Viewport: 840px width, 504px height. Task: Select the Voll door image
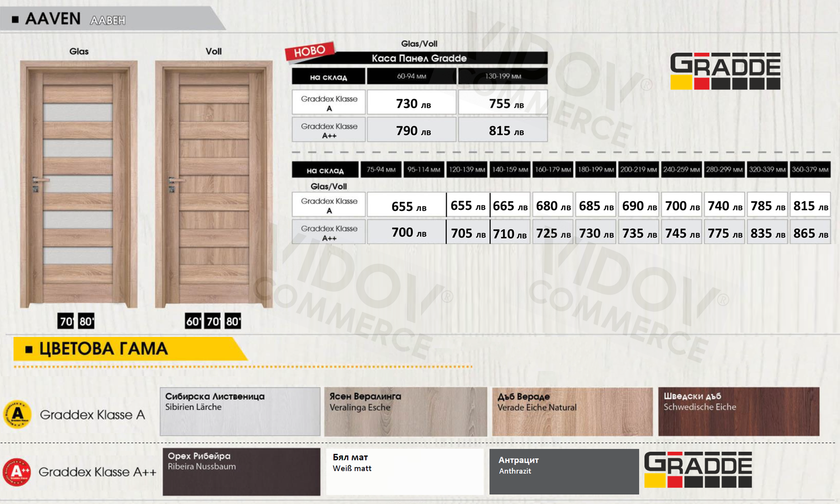pos(214,184)
